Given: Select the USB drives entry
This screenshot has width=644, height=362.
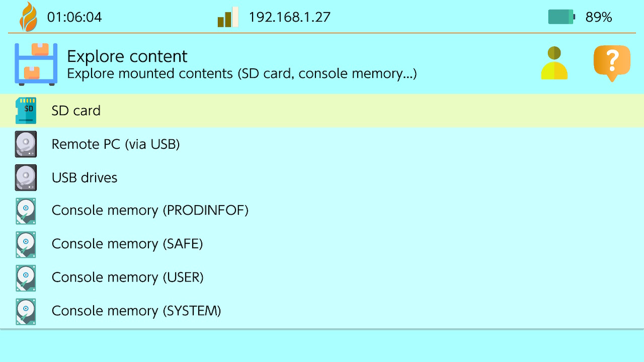Looking at the screenshot, I should pyautogui.click(x=85, y=177).
